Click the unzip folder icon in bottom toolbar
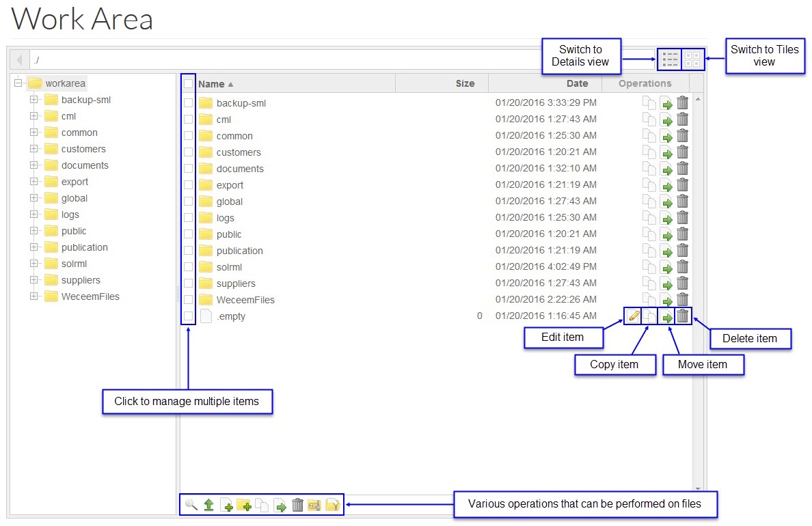This screenshot has width=812, height=526. coord(332,505)
